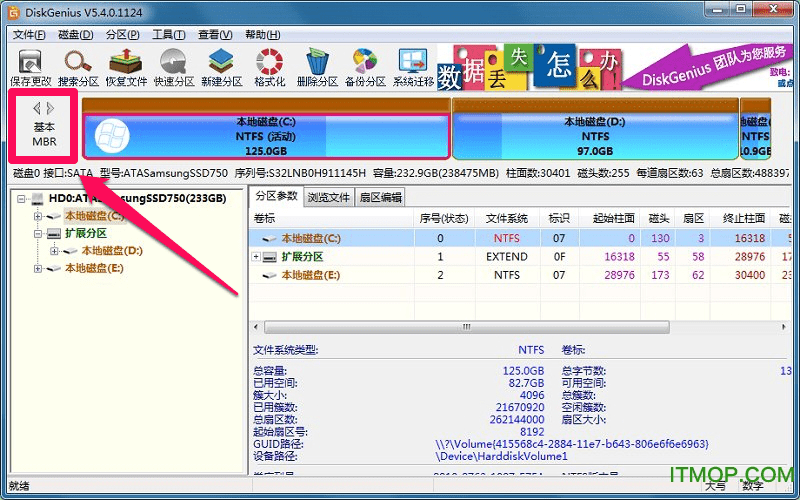Select the 新建分区 new partition icon
The width and height of the screenshot is (800, 500).
point(221,67)
